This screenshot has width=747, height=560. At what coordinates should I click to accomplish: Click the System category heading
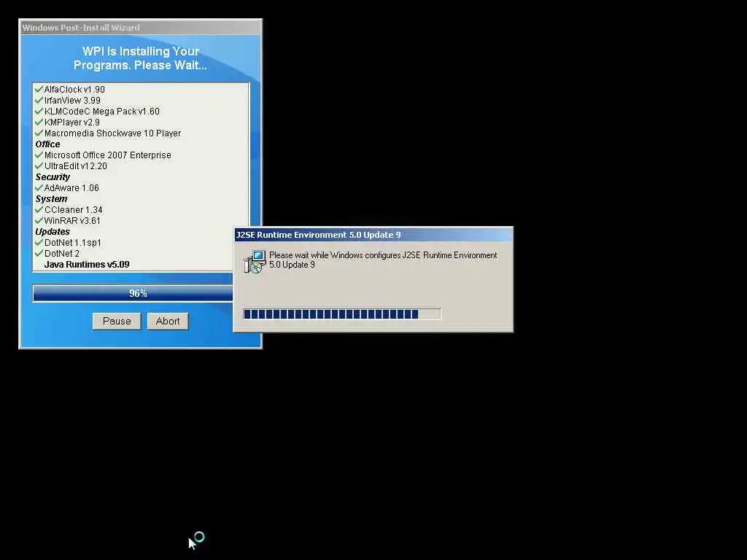[x=51, y=199]
